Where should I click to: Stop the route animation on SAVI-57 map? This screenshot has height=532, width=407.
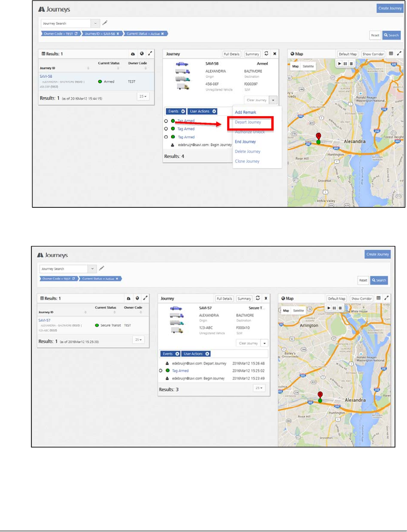click(x=340, y=308)
